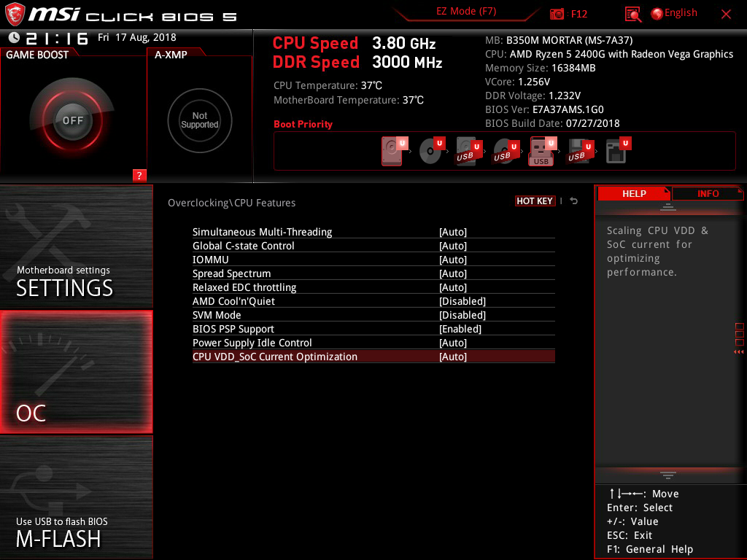Open the red question mark help icon
Viewport: 747px width, 560px height.
coord(139,175)
